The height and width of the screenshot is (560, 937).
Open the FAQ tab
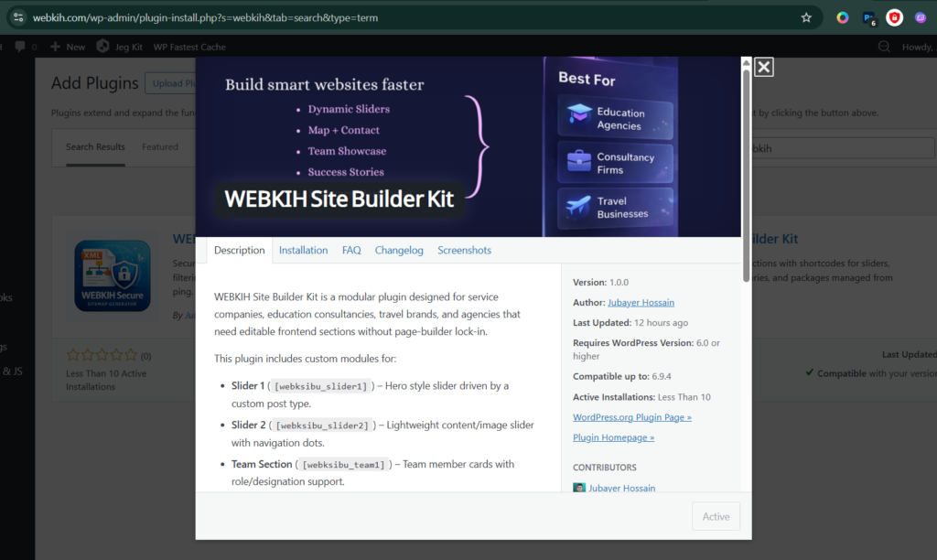pyautogui.click(x=351, y=250)
